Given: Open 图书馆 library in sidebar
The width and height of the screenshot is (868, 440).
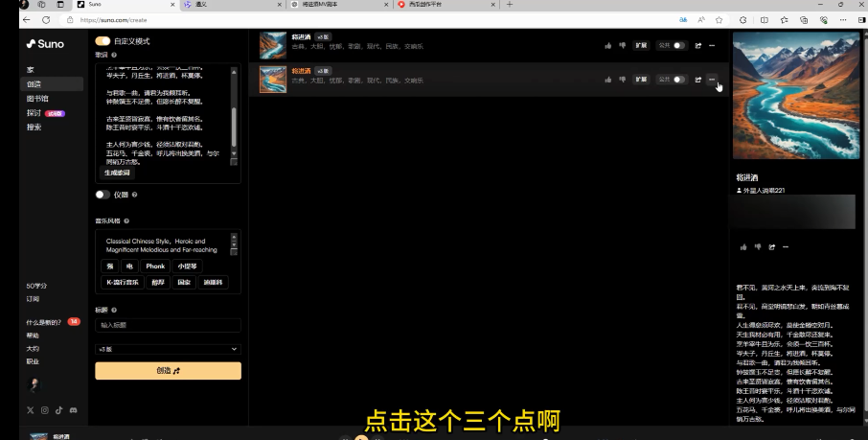Looking at the screenshot, I should coord(38,99).
